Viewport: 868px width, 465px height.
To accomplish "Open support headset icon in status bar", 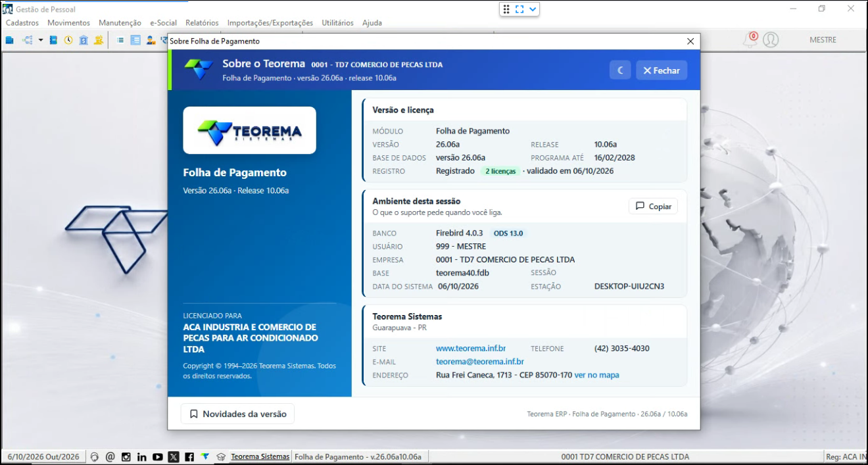I will 95,457.
